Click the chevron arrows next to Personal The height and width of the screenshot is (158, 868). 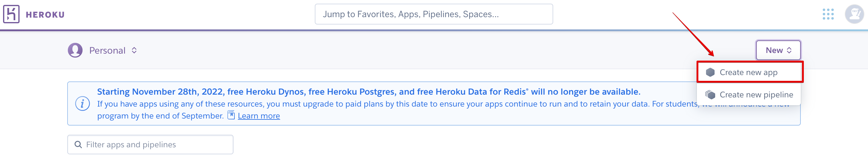pyautogui.click(x=134, y=50)
